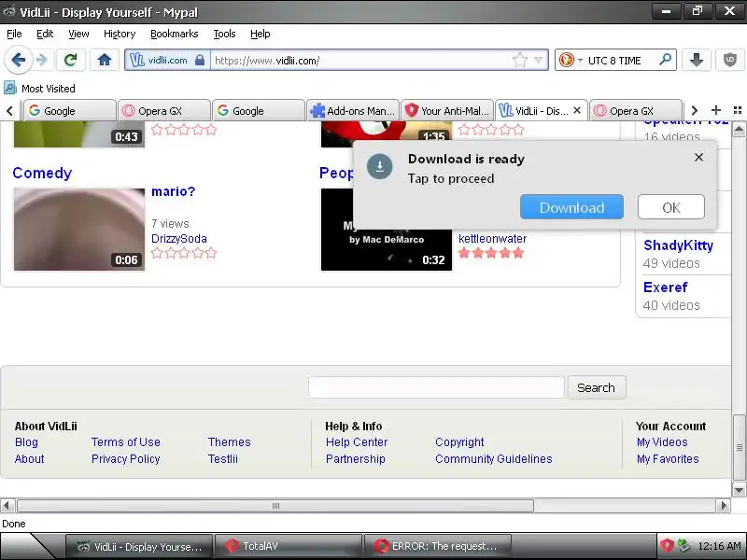Click the horizontal scrollbar thumb

[275, 505]
